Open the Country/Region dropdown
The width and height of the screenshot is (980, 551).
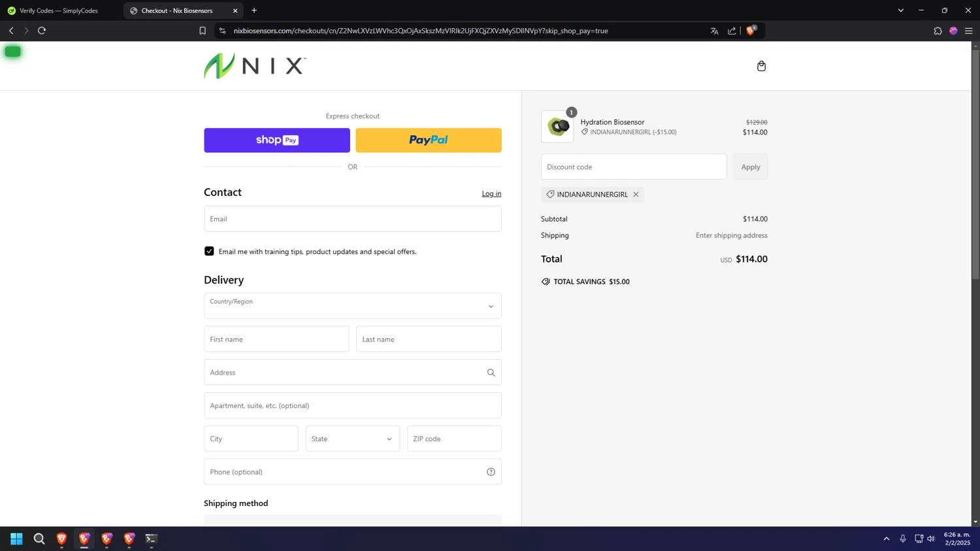click(x=353, y=306)
